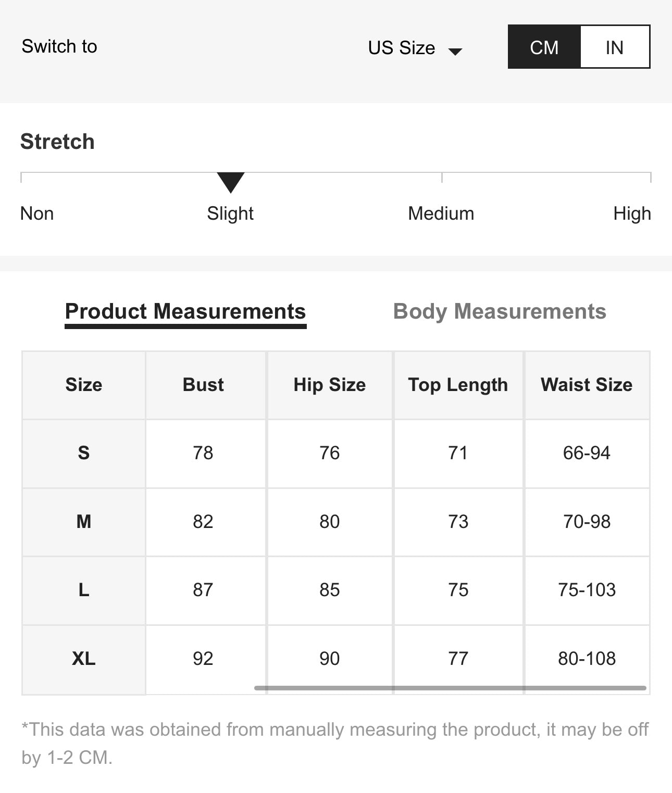Open the US Size dropdown
Screen dimensions: 672x793
pos(402,47)
